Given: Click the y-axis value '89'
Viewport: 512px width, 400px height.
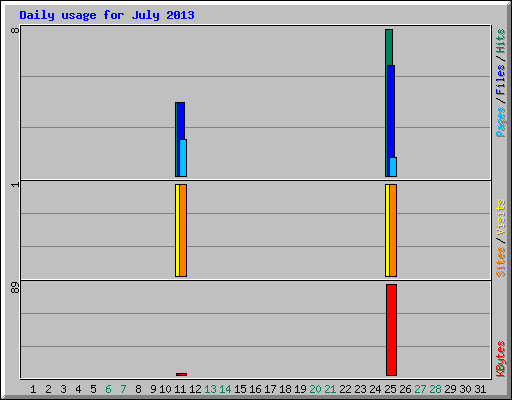Looking at the screenshot, I should coord(15,288).
